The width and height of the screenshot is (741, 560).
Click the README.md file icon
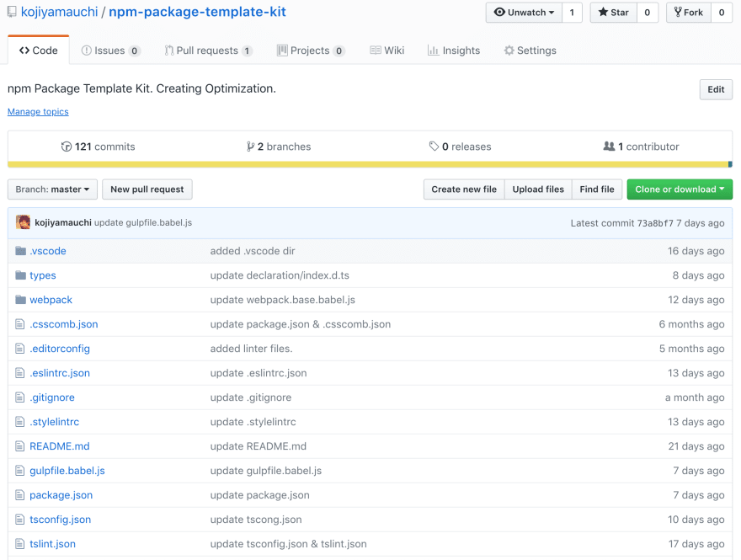click(x=20, y=446)
